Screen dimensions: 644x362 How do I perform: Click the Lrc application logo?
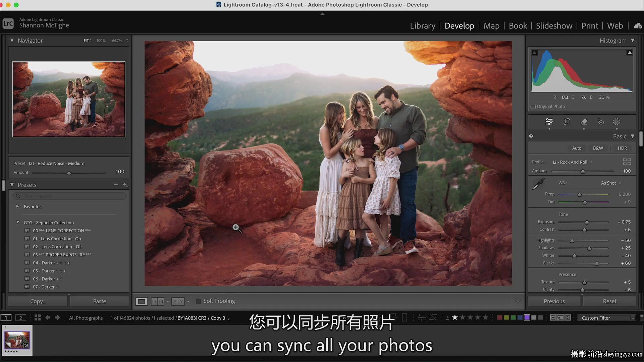click(8, 23)
